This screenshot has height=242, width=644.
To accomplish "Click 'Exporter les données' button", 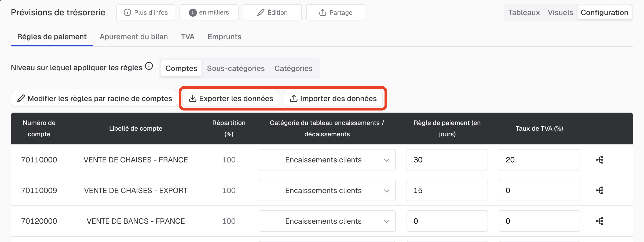I will pyautogui.click(x=231, y=98).
